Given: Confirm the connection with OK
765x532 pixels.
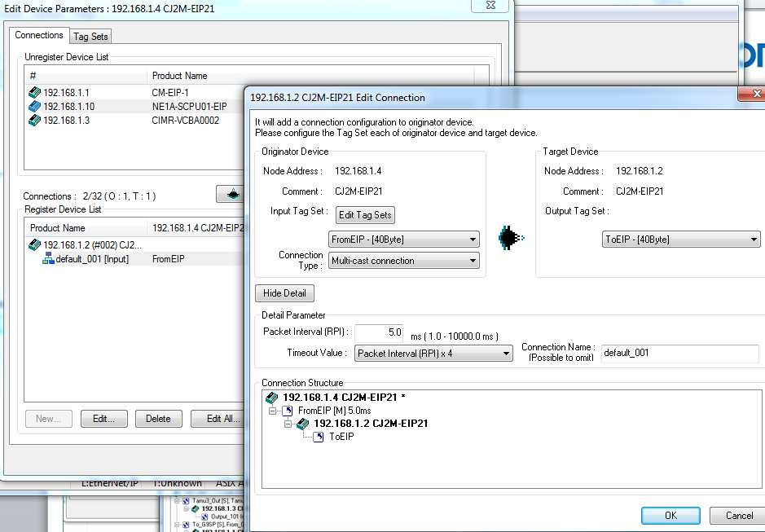Looking at the screenshot, I should tap(670, 516).
